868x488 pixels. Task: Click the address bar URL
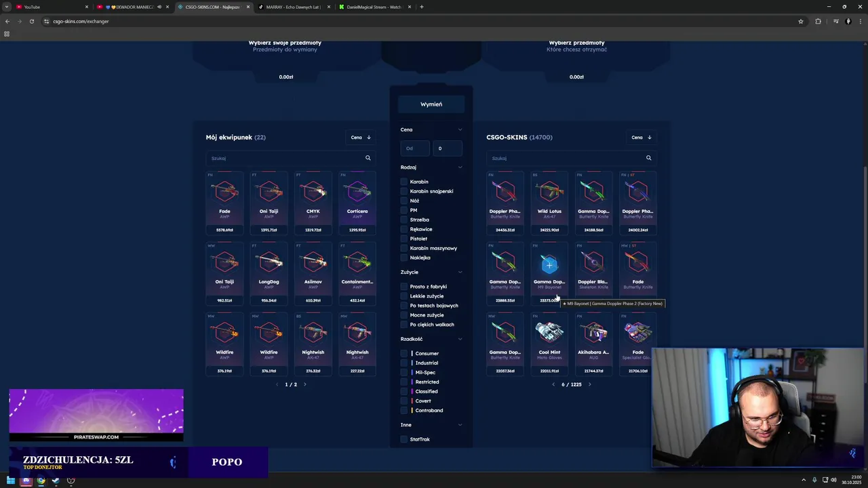(81, 21)
